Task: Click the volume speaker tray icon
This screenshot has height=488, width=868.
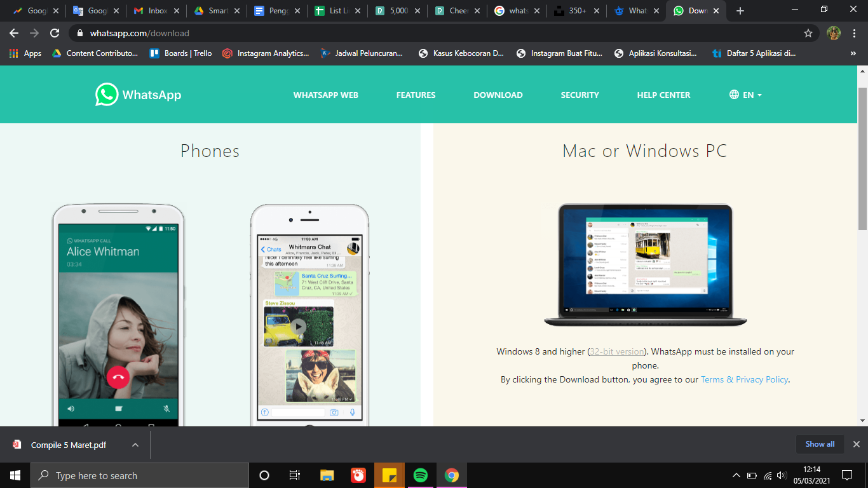Action: point(782,475)
